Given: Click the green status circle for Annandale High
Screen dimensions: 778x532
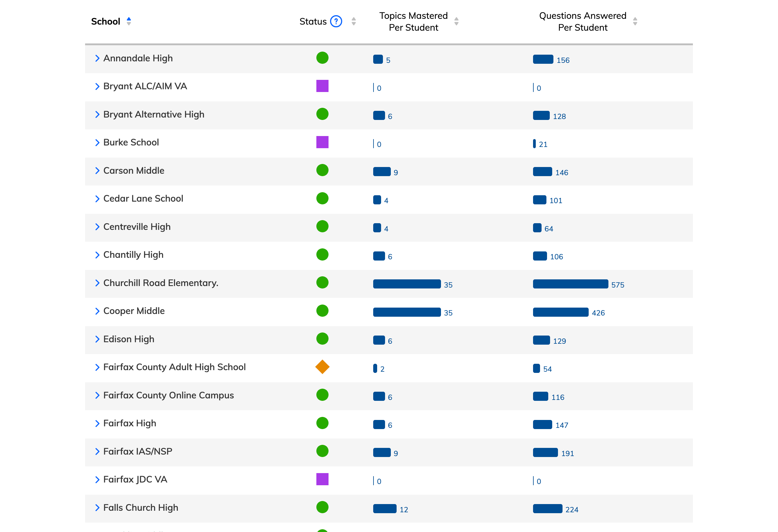Looking at the screenshot, I should click(322, 58).
